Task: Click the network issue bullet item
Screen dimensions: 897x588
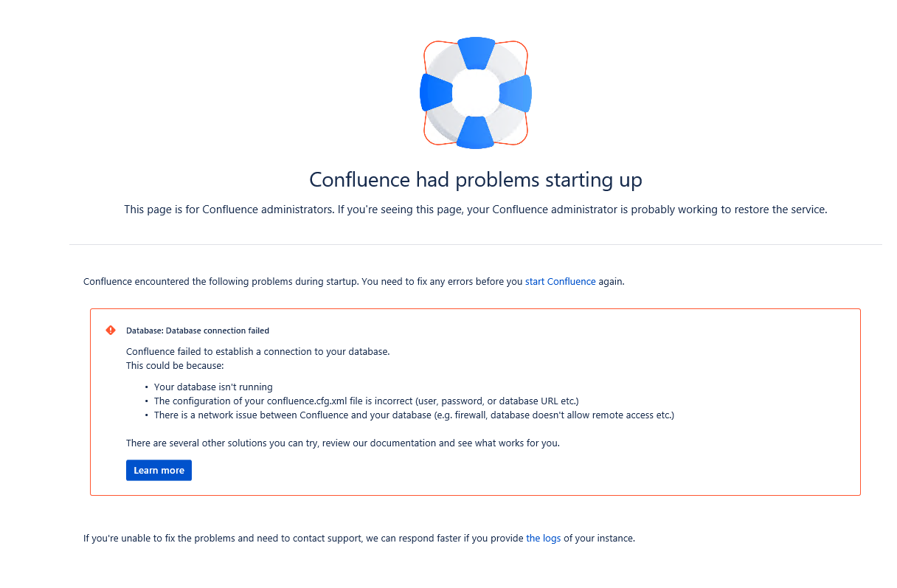Action: [413, 415]
